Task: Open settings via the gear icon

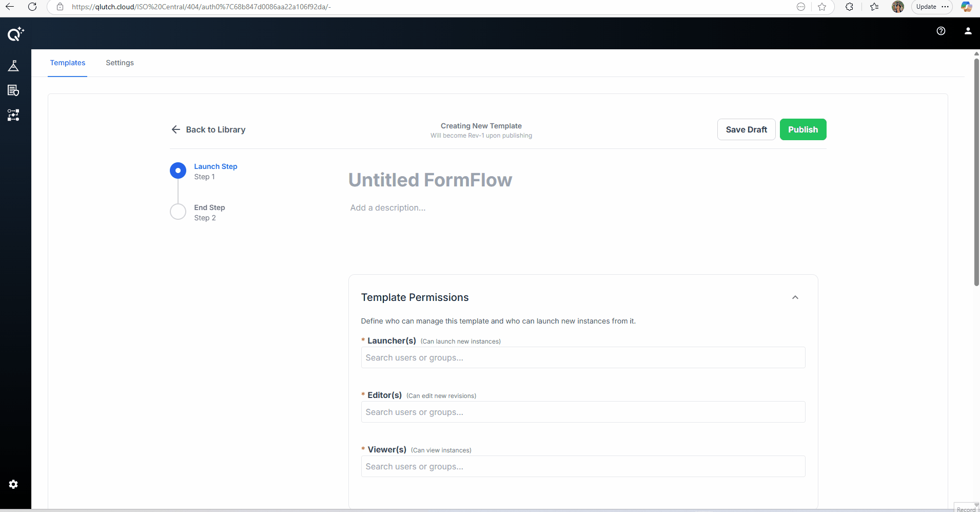Action: pos(13,484)
